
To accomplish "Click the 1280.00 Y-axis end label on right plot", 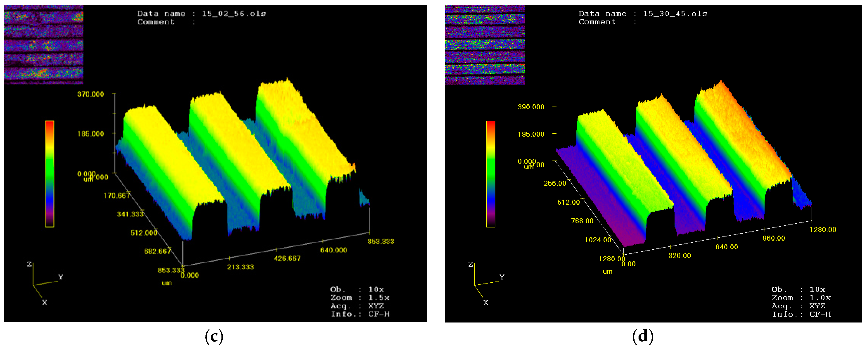I will (823, 230).
